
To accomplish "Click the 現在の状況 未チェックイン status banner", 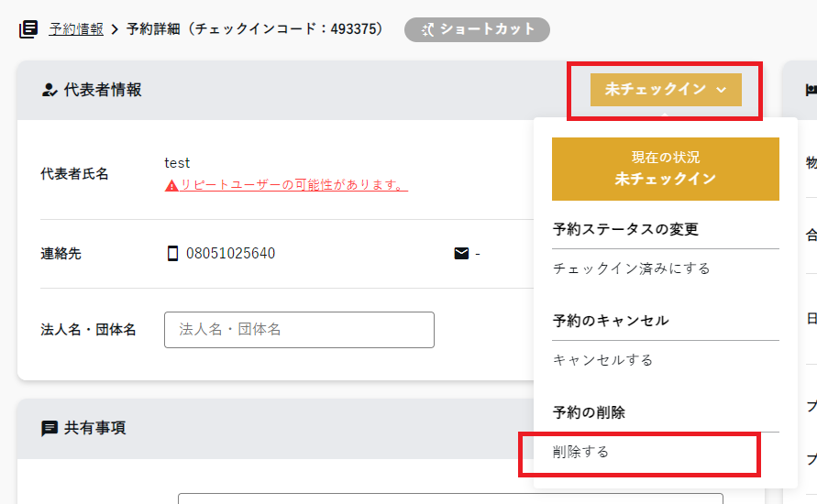I will click(665, 169).
